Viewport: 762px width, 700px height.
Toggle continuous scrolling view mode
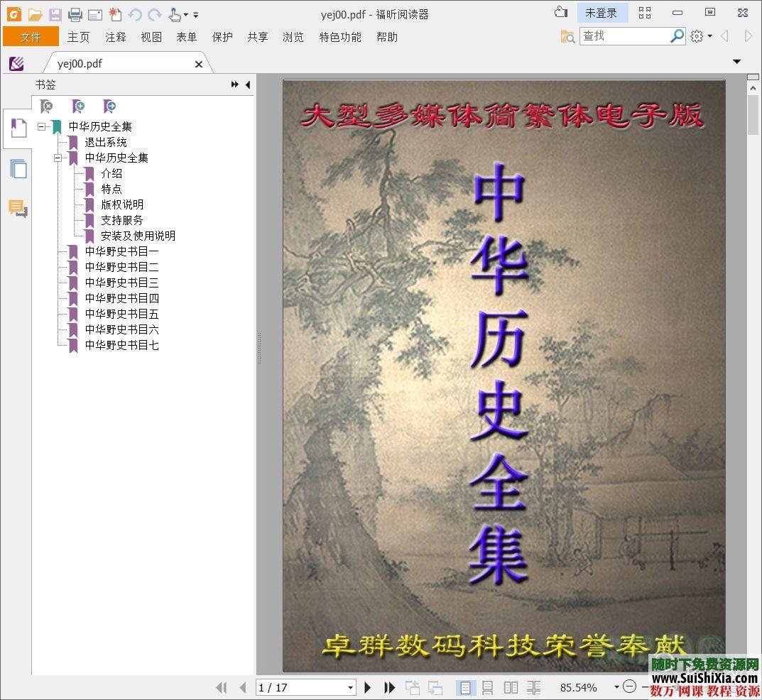(x=488, y=687)
